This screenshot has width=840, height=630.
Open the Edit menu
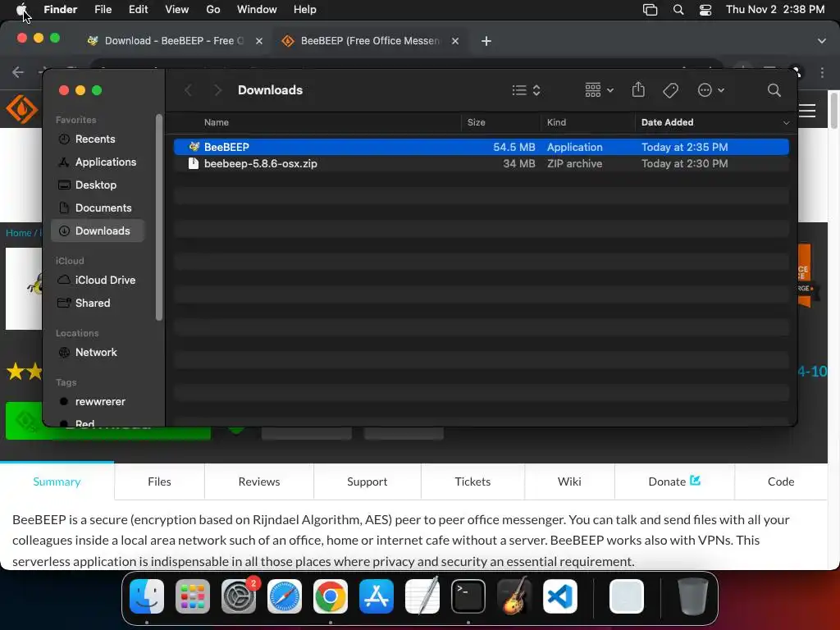(x=138, y=10)
